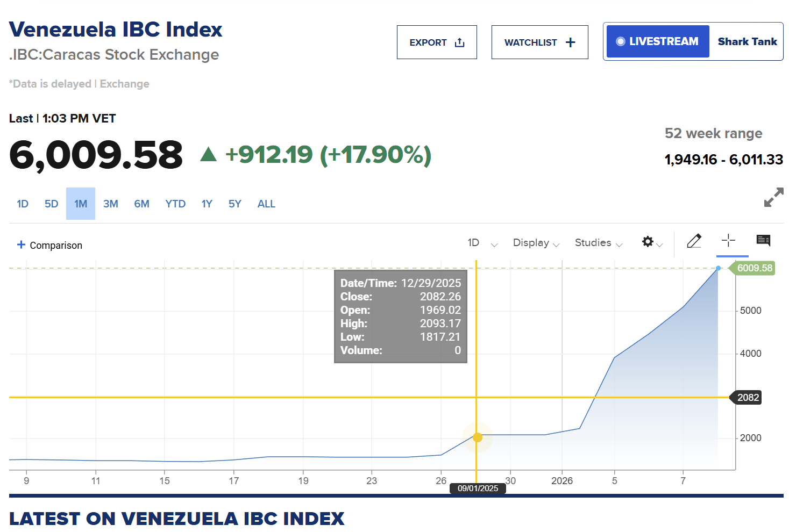789x532 pixels.
Task: Expand the Display dropdown menu
Action: [536, 243]
